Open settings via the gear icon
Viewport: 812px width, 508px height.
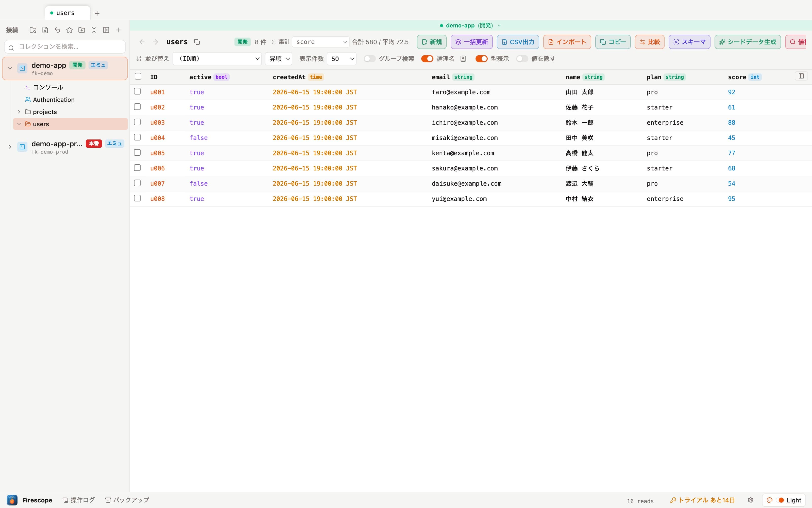[x=751, y=500]
